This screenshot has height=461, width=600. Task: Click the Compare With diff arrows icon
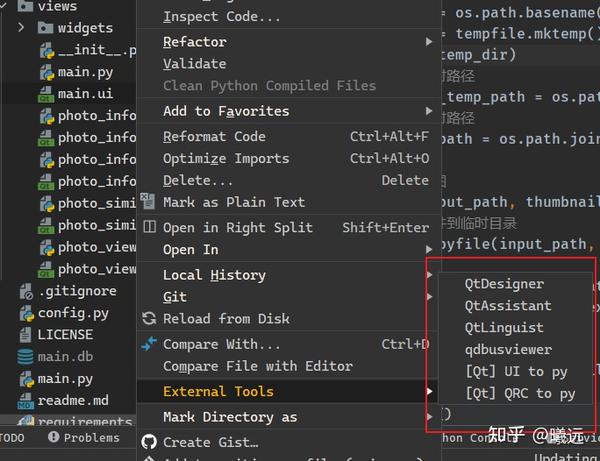pos(149,344)
